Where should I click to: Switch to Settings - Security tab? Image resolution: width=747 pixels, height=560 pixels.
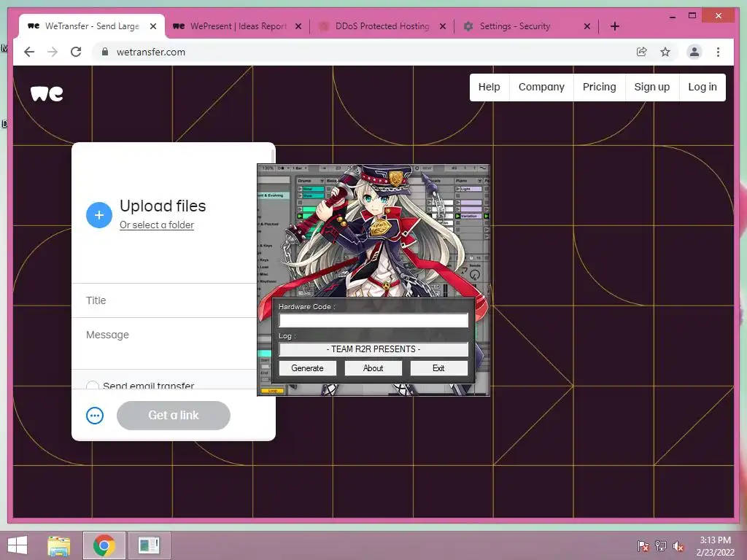[526, 26]
